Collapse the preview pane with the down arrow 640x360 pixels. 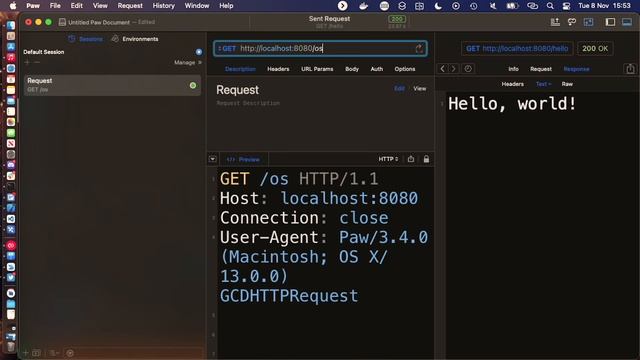(x=213, y=159)
